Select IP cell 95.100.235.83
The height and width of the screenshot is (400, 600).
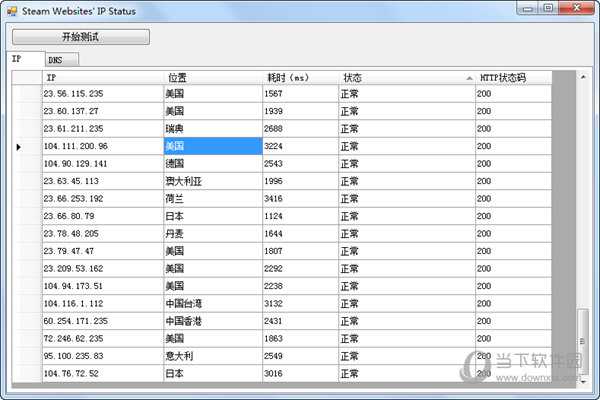(103, 356)
